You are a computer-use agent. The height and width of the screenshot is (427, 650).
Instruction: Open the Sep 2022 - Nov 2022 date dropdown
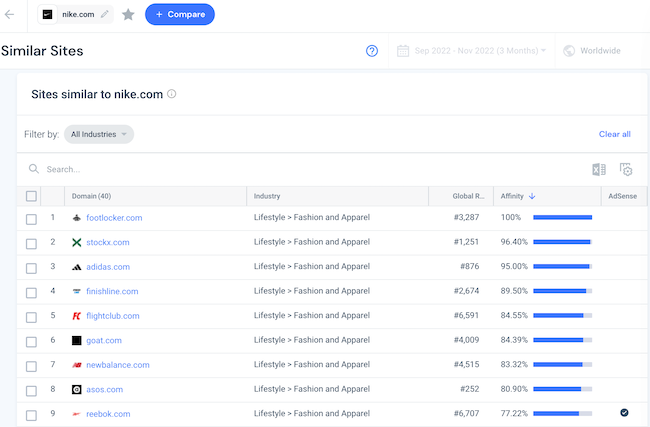pos(472,51)
